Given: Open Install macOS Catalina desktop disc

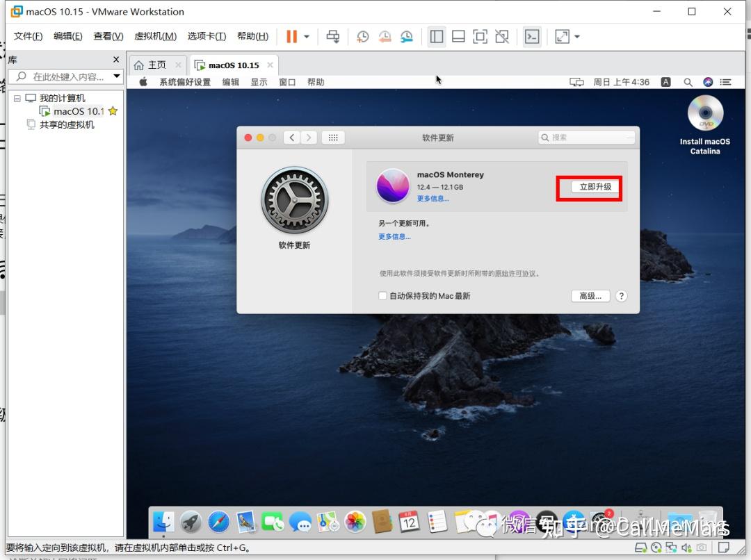Looking at the screenshot, I should (705, 125).
